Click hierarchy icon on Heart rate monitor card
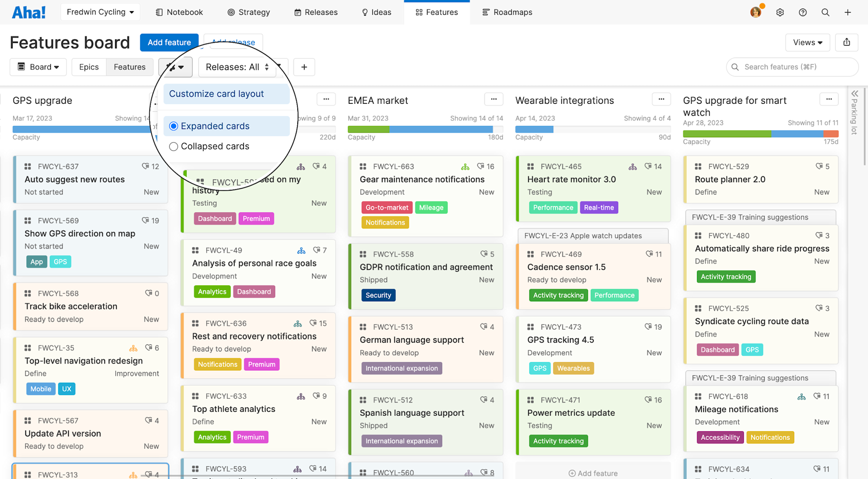Image resolution: width=868 pixels, height=479 pixels. pos(633,167)
